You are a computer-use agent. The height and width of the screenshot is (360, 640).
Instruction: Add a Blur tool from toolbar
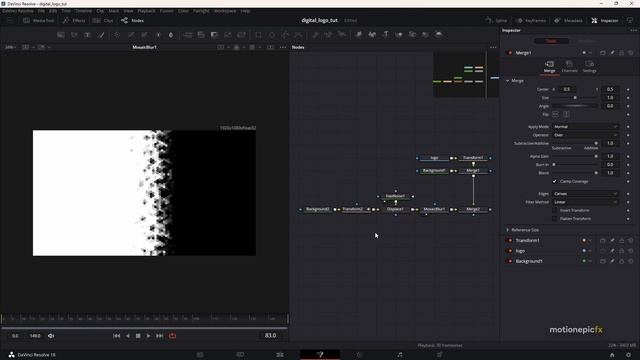171,35
